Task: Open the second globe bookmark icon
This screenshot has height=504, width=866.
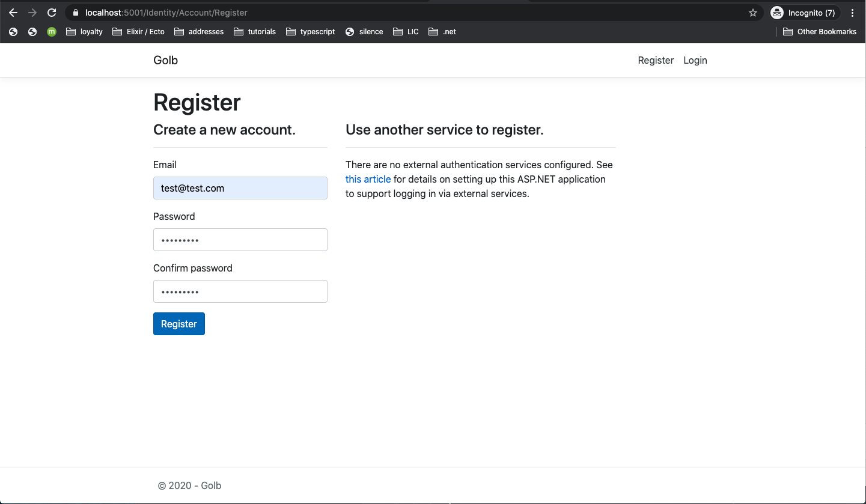Action: pos(32,32)
